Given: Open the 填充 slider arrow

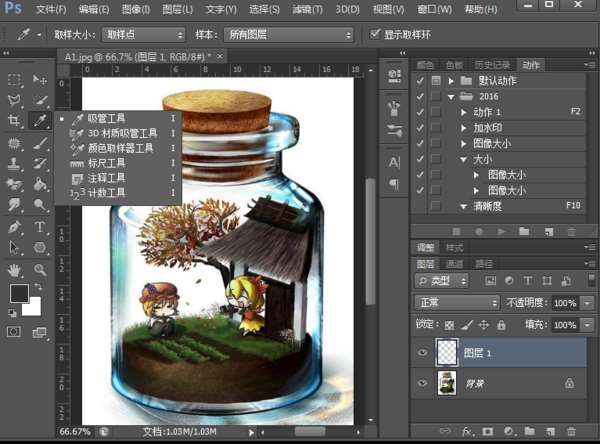Looking at the screenshot, I should pos(587,325).
